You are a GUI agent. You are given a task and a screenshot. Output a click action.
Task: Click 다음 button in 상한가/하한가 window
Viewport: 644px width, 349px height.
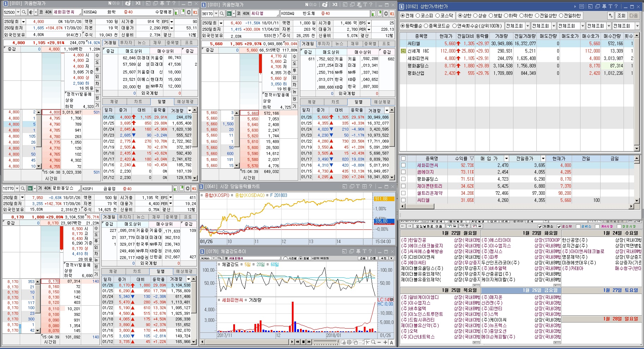[634, 16]
